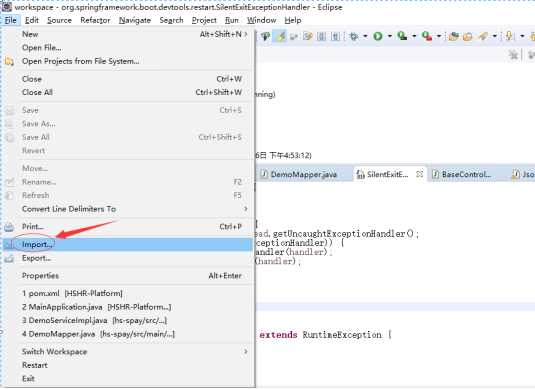535x389 pixels.
Task: Click the greyed icon after the lightning icon
Action: click(x=294, y=36)
